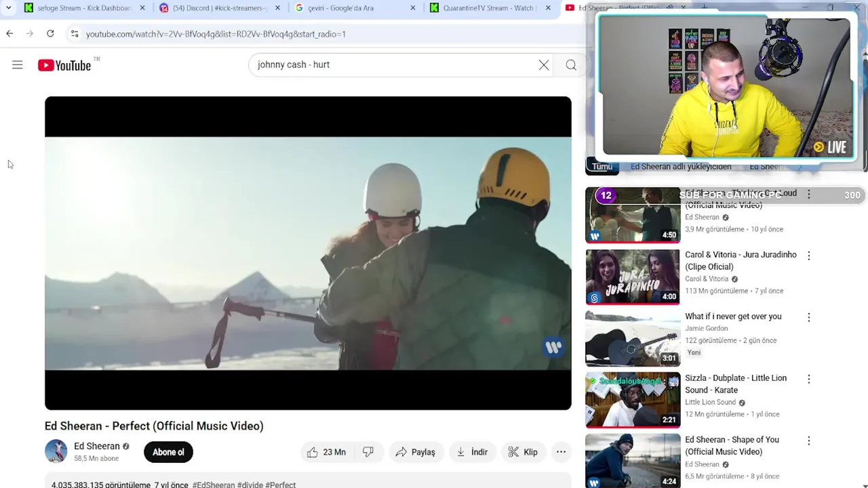Open options menu for Jura Juradinho video

click(808, 256)
